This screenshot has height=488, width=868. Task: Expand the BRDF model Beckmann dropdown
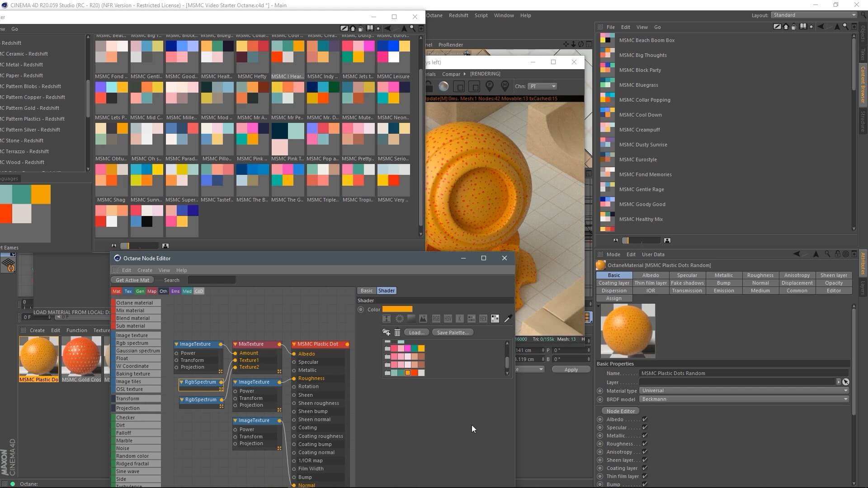click(744, 399)
